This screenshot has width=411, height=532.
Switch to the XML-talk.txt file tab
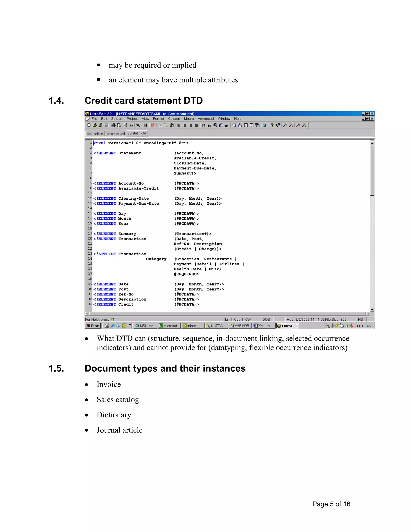[95, 134]
